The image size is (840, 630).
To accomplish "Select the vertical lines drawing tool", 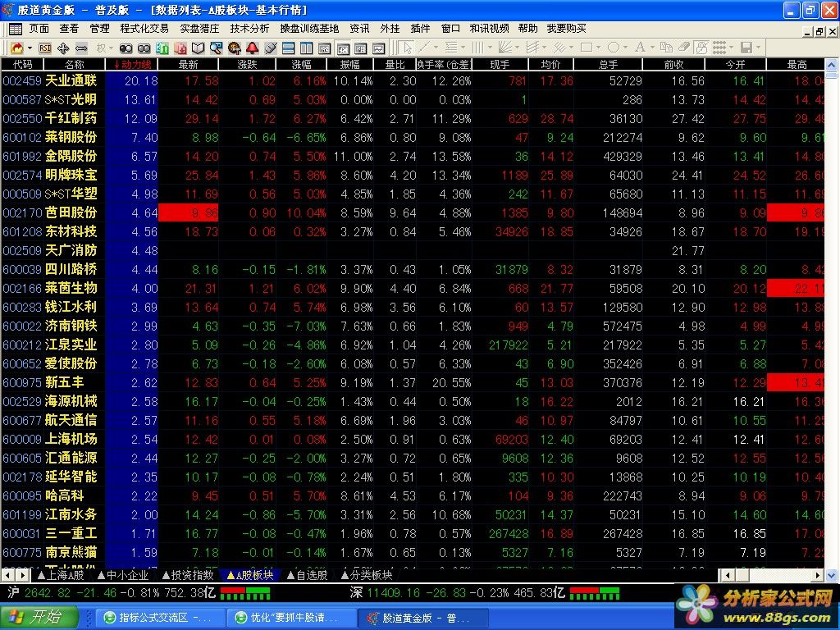I will pos(478,48).
